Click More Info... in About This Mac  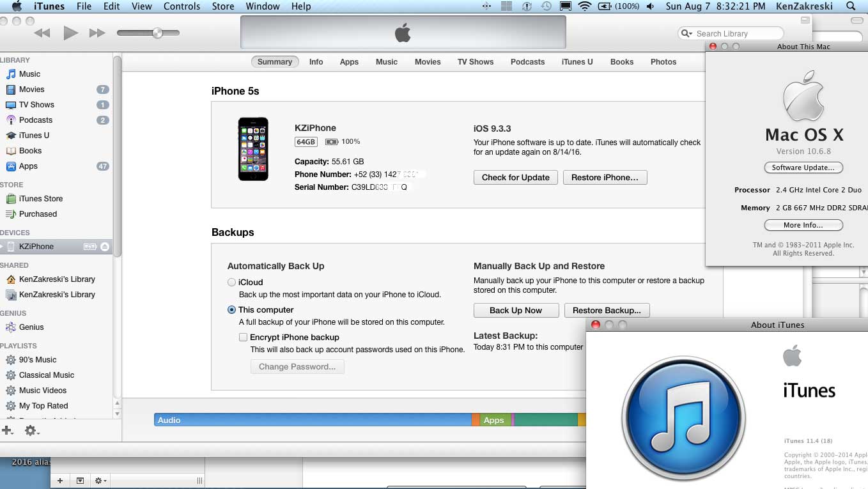803,225
